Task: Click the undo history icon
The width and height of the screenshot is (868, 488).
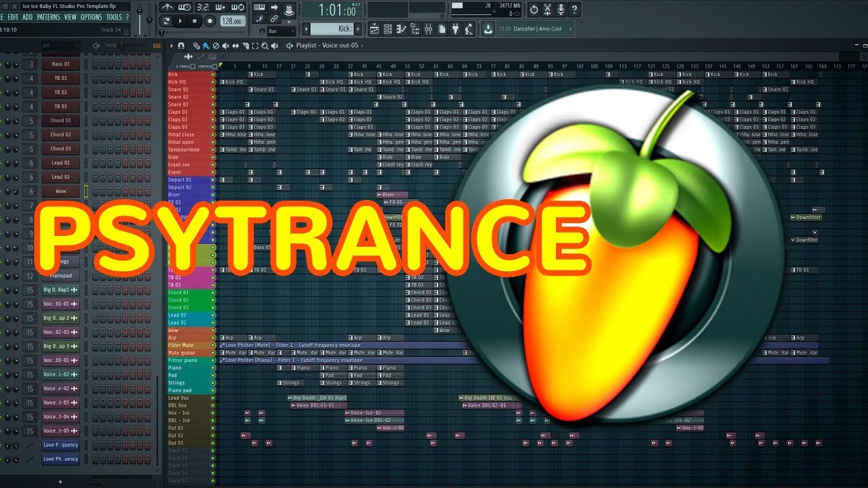Action: point(534,9)
